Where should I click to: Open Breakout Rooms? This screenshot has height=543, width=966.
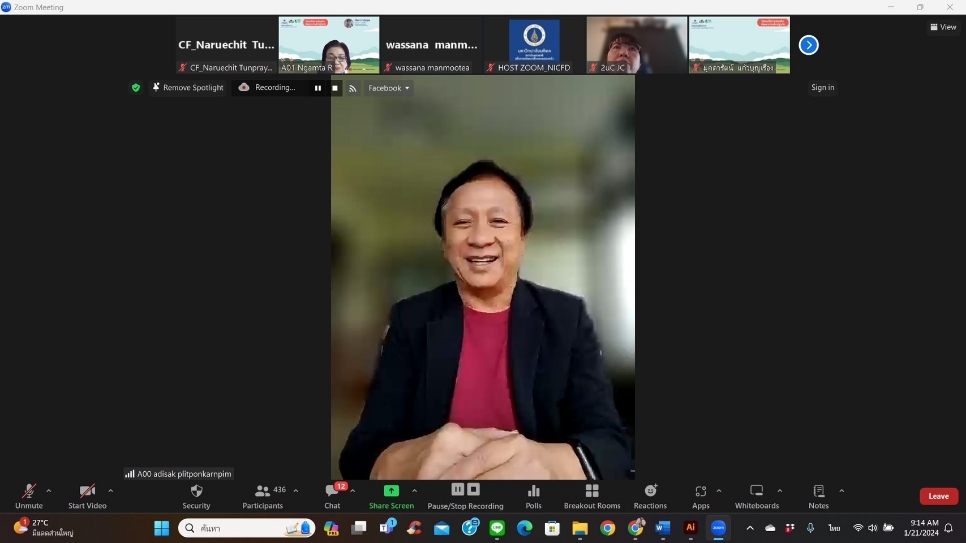click(x=592, y=496)
